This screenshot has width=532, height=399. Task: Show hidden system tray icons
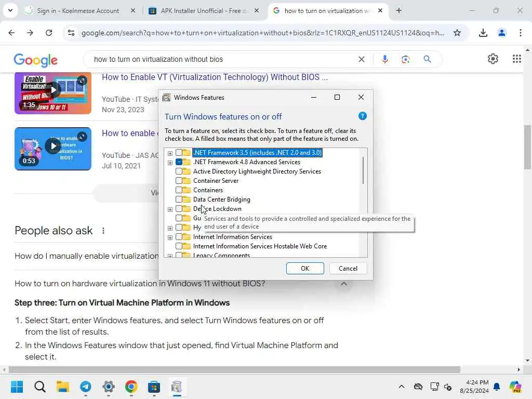pyautogui.click(x=402, y=387)
